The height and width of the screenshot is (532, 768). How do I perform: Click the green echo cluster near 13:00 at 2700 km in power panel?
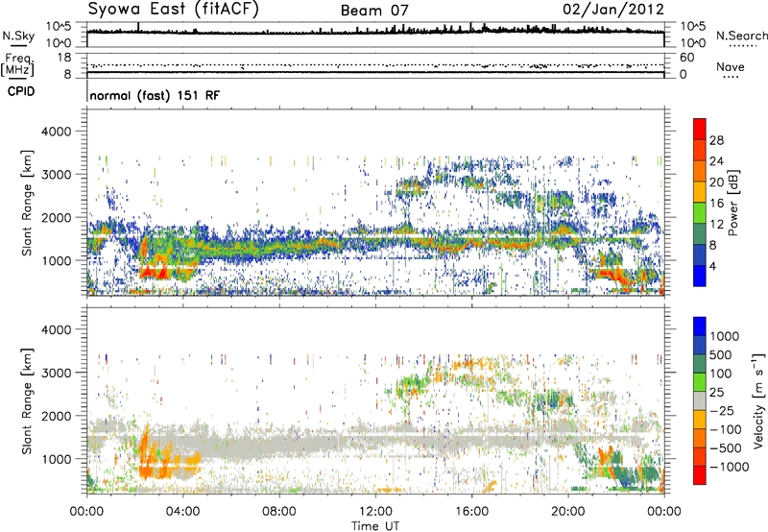coord(411,187)
